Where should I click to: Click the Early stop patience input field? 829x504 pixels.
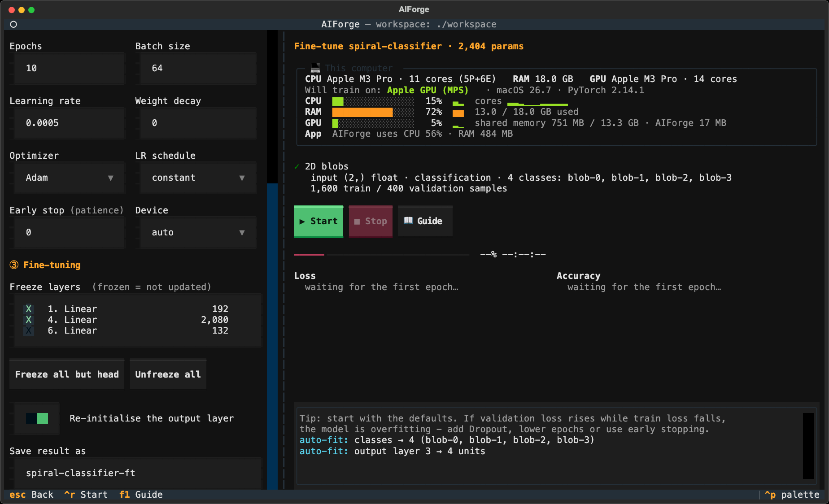70,232
